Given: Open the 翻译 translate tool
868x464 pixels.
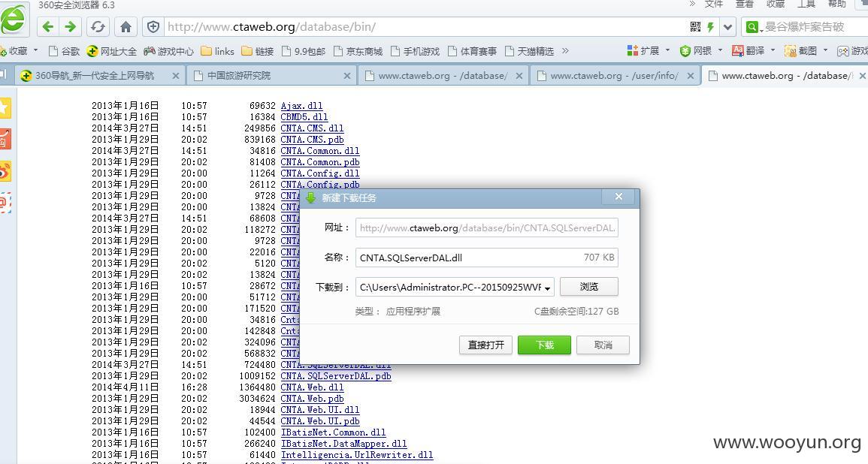Looking at the screenshot, I should coord(749,51).
